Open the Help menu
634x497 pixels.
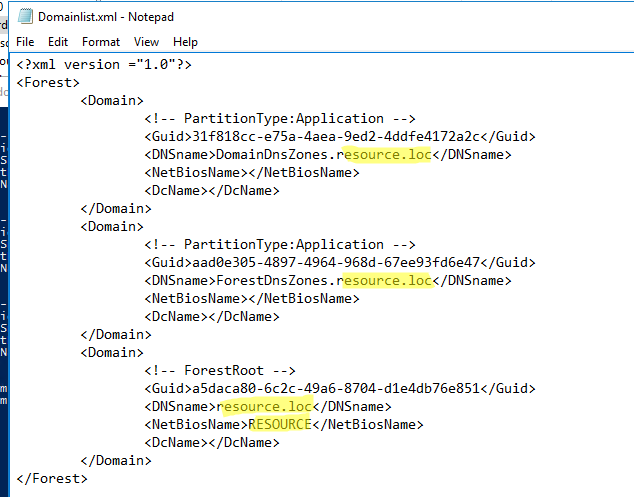185,42
